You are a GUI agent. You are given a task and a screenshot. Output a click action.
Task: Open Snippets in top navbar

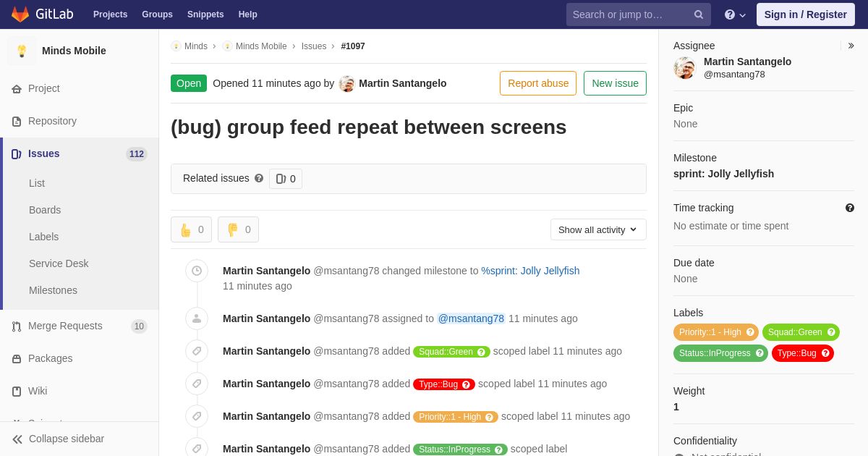[205, 14]
